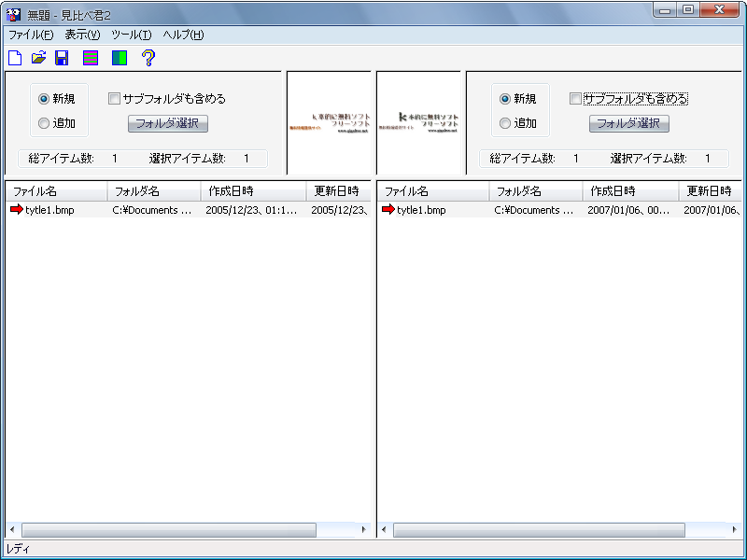The height and width of the screenshot is (560, 747).
Task: Click right list scroll-right arrow
Action: [x=735, y=529]
